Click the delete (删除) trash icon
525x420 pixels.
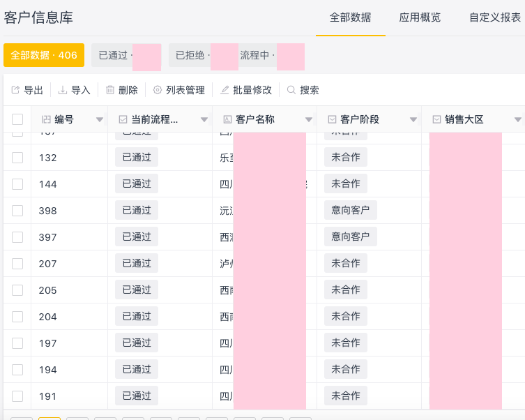pos(110,90)
